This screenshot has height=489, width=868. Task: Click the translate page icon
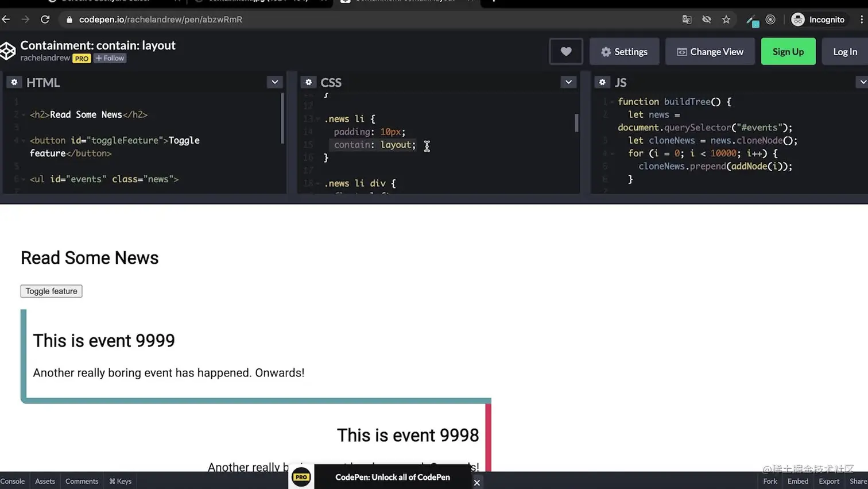pos(687,20)
